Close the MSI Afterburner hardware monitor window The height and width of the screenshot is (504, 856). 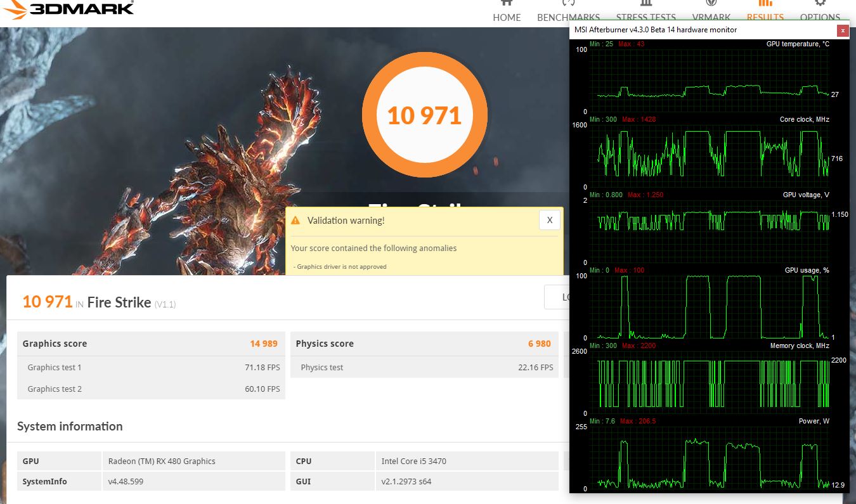click(842, 30)
